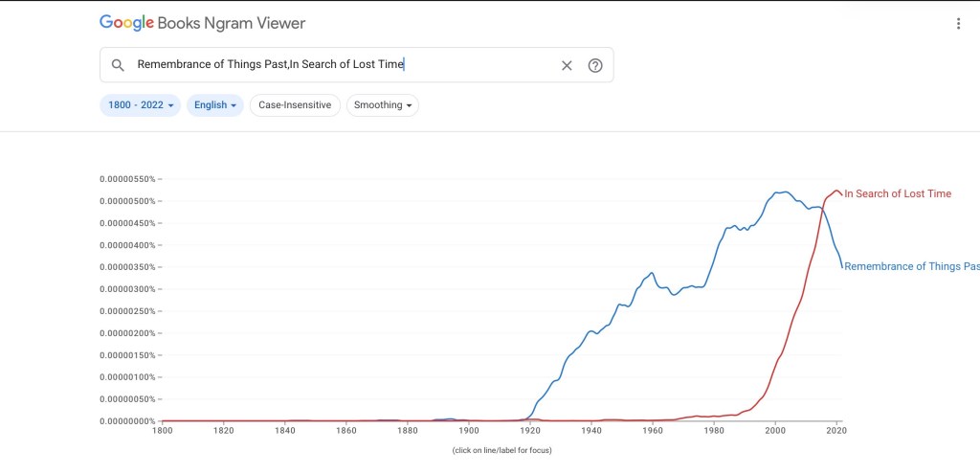Focus the ngram search text field

(335, 65)
